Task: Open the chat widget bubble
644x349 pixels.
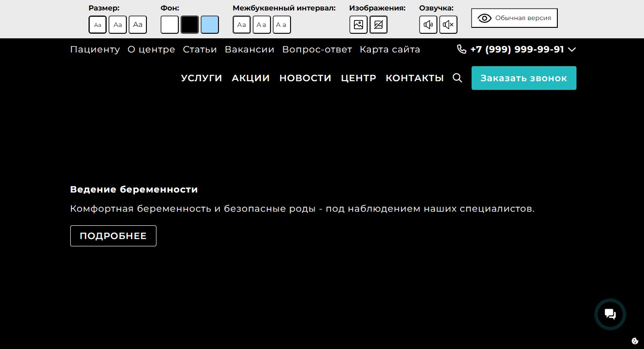Action: point(610,314)
